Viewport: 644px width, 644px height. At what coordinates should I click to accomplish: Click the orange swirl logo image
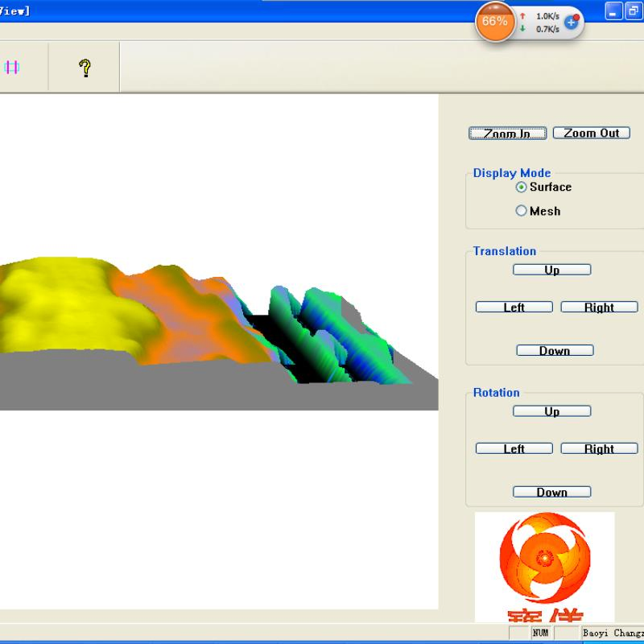click(x=545, y=567)
